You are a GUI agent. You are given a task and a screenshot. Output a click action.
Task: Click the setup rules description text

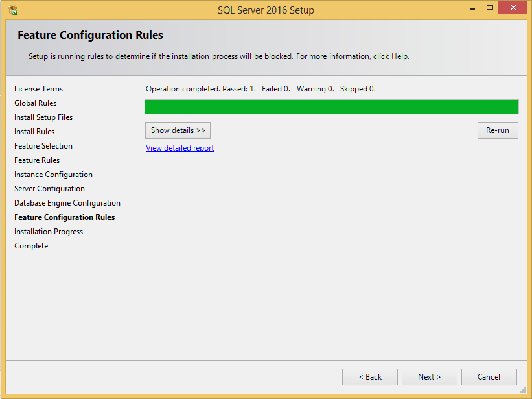click(x=219, y=56)
